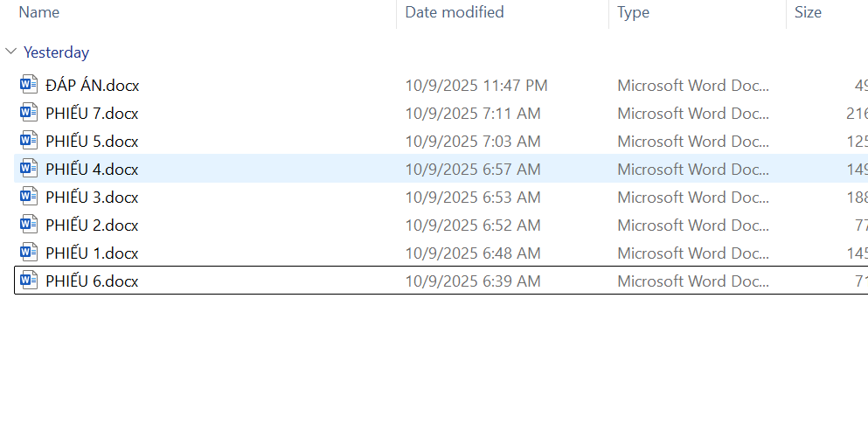
Task: Select the Word icon of PHIẾU 3.docx
Action: 29,197
